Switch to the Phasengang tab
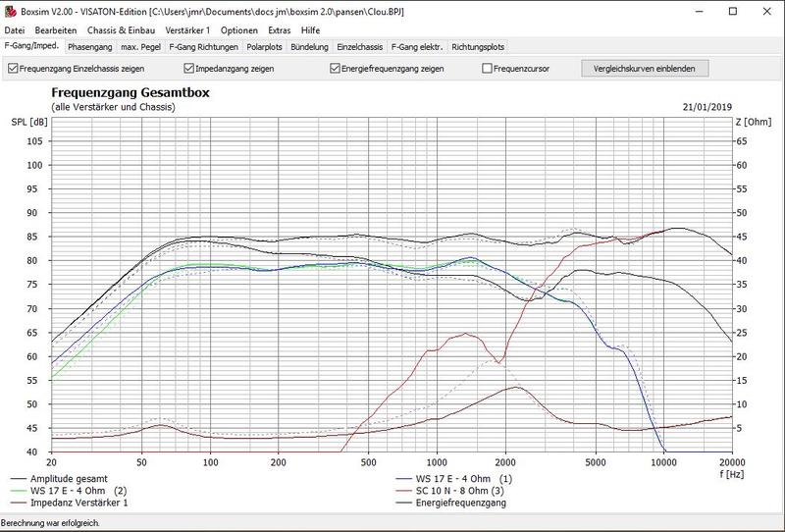This screenshot has width=785, height=532. (x=90, y=46)
